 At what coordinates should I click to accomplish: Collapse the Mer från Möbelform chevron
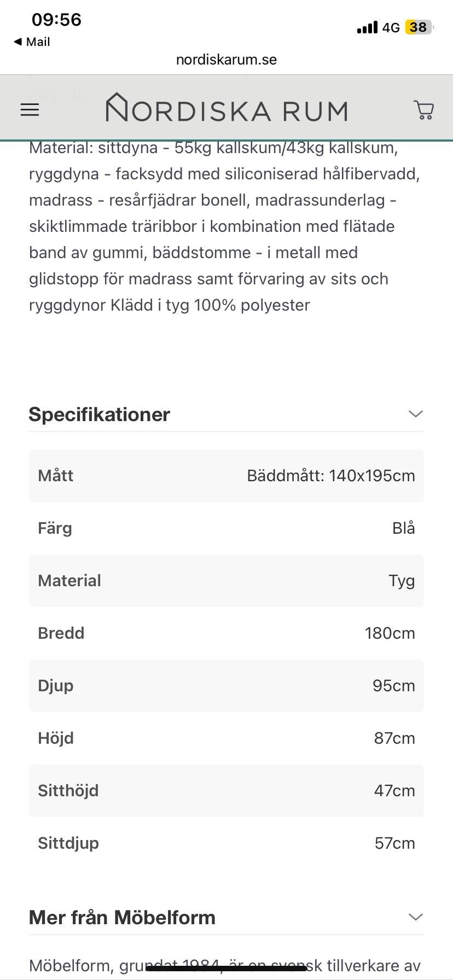click(416, 917)
